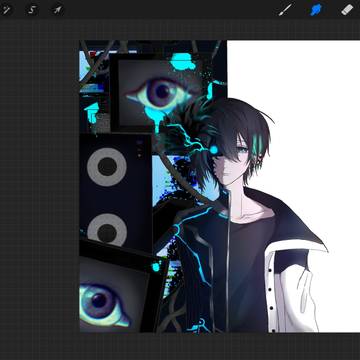Viewport: 360px width, 360px height.
Task: Tap the character's glowing cyan eye on canvas
Action: (214, 150)
